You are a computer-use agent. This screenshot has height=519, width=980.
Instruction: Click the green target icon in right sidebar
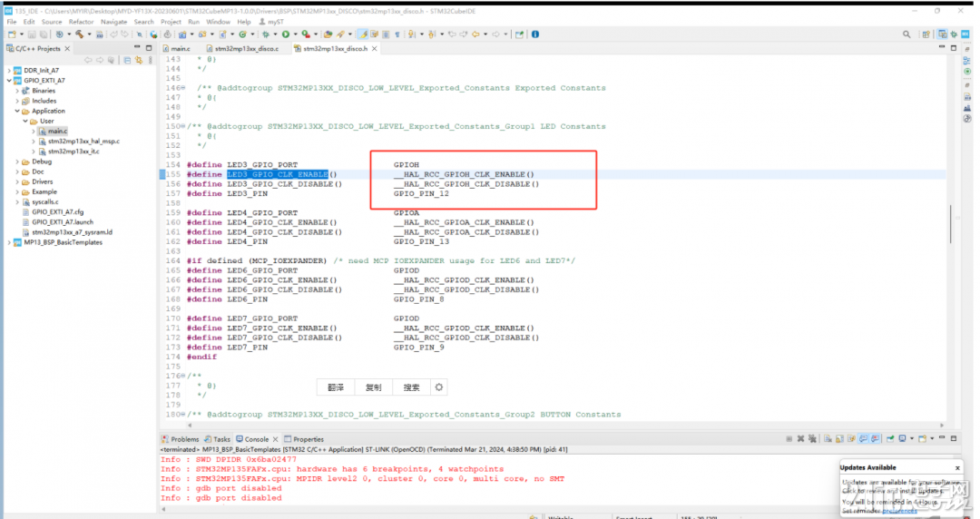tap(967, 72)
